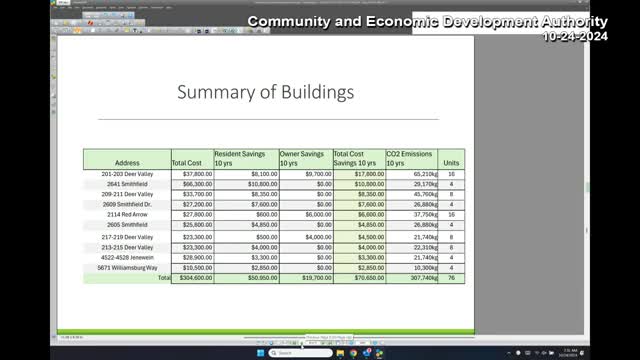Click the $33,700.00 total cost cell
This screenshot has height=360, width=640.
[193, 194]
